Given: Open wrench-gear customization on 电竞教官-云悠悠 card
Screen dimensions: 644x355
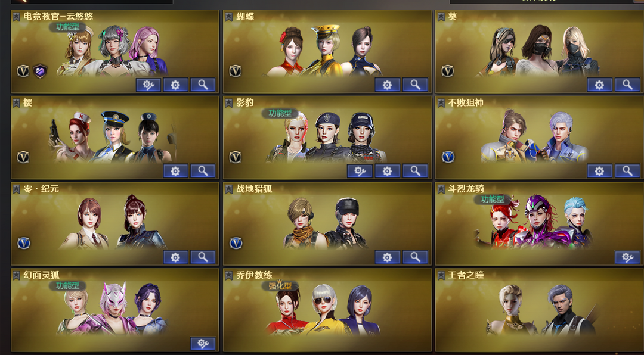Looking at the screenshot, I should click(x=148, y=85).
